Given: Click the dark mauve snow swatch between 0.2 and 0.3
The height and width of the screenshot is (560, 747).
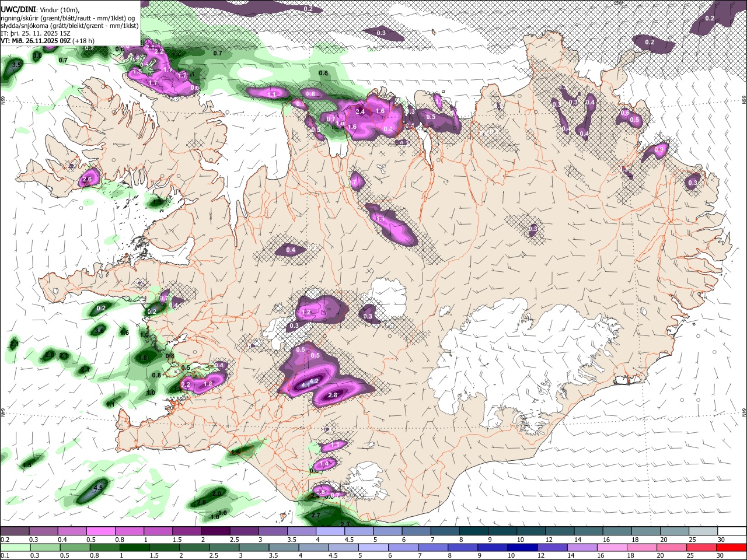Looking at the screenshot, I should pyautogui.click(x=15, y=531).
